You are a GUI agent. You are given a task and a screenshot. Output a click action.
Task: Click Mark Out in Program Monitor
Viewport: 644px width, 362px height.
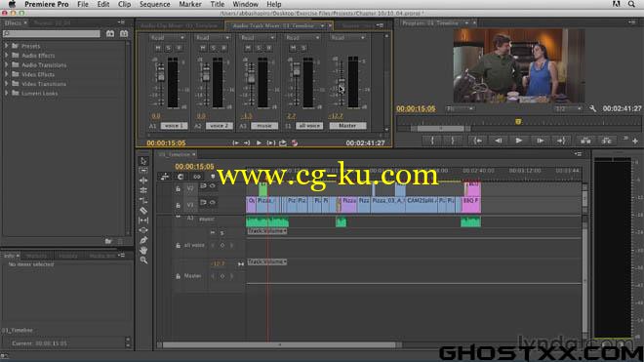click(x=453, y=141)
